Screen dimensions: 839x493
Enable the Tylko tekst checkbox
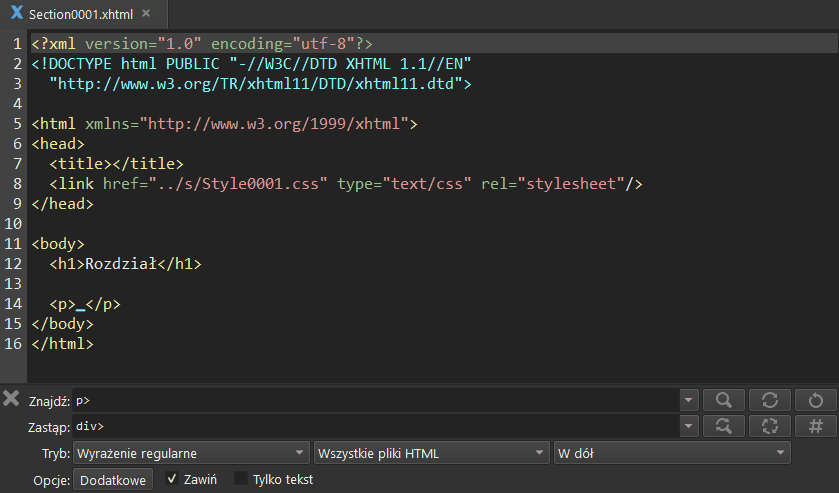tap(240, 479)
